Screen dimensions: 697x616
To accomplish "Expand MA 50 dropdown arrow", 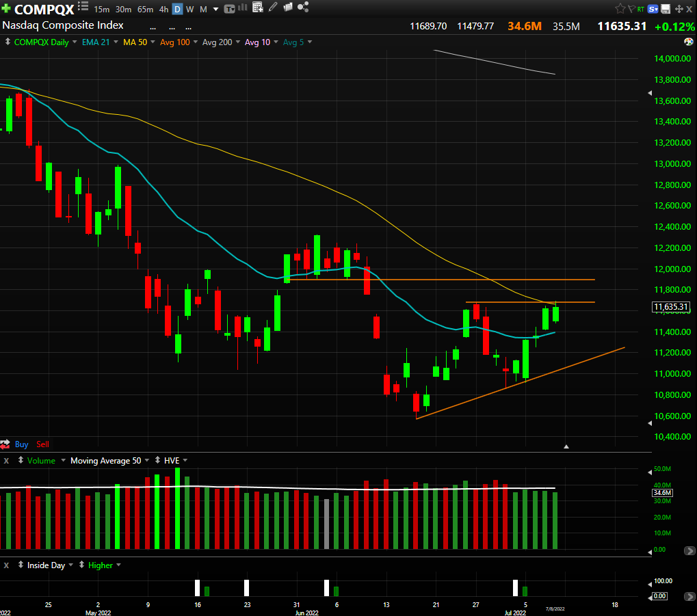I will click(153, 42).
